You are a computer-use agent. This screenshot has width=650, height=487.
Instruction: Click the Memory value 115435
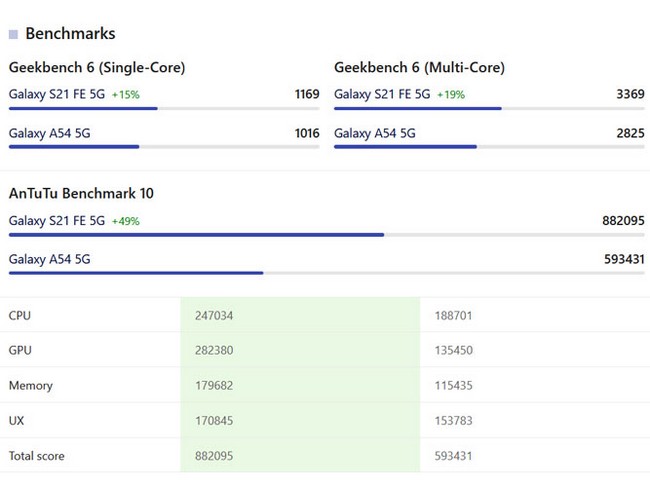pos(454,386)
